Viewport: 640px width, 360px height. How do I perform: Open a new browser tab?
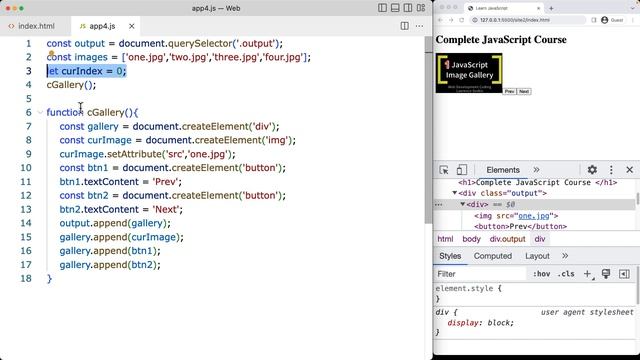coord(551,8)
